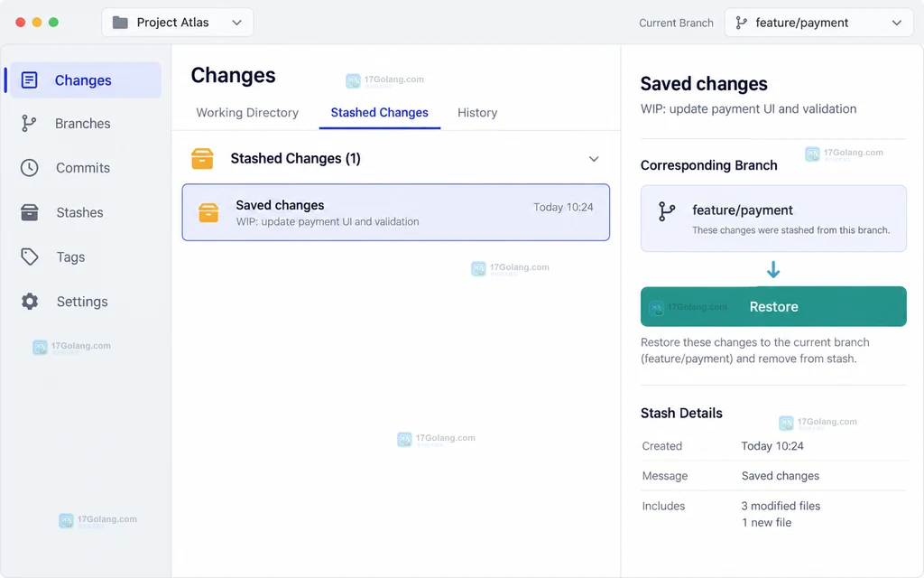The height and width of the screenshot is (578, 924).
Task: Click '3 modified files' in Stash Details
Action: (781, 506)
